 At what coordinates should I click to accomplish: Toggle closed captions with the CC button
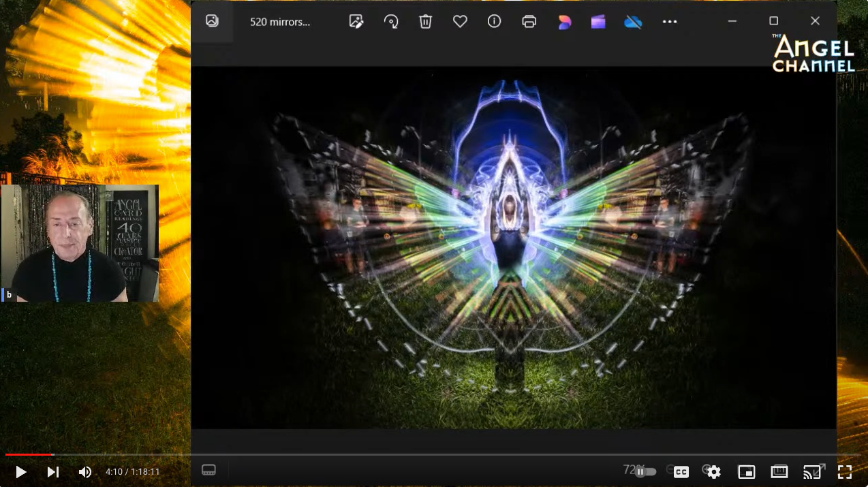tap(681, 472)
